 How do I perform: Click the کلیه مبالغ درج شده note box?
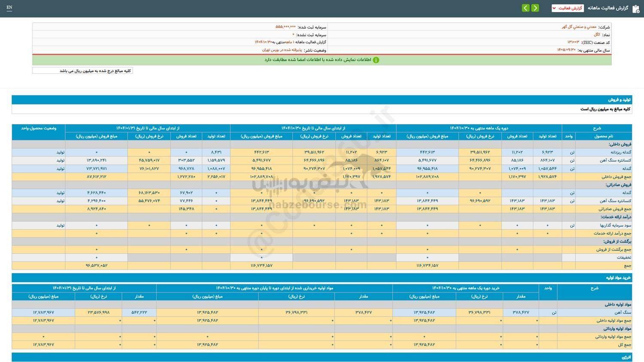(x=82, y=71)
